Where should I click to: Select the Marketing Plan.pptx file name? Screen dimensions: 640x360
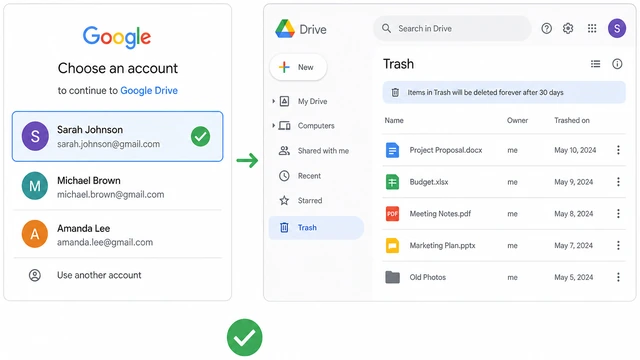pos(442,245)
